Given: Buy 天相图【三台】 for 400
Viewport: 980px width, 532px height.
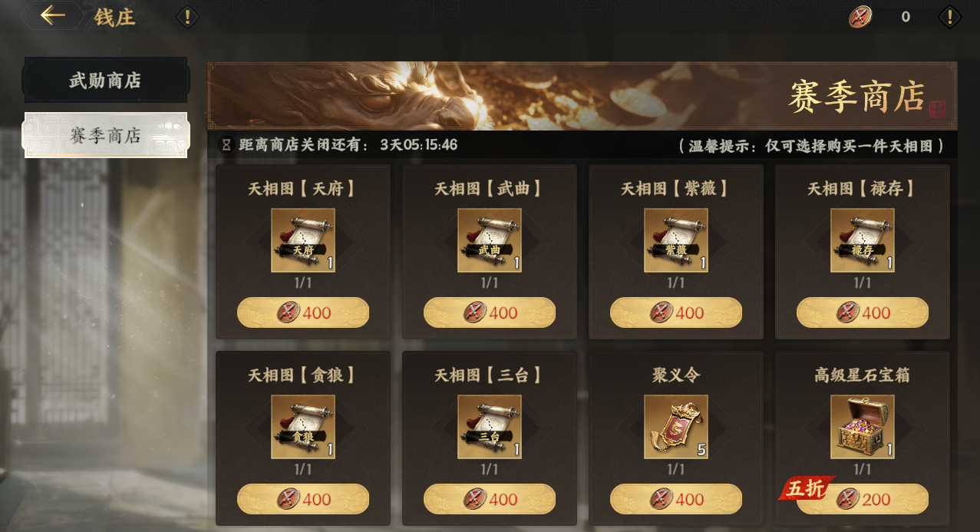Looking at the screenshot, I should coord(490,499).
